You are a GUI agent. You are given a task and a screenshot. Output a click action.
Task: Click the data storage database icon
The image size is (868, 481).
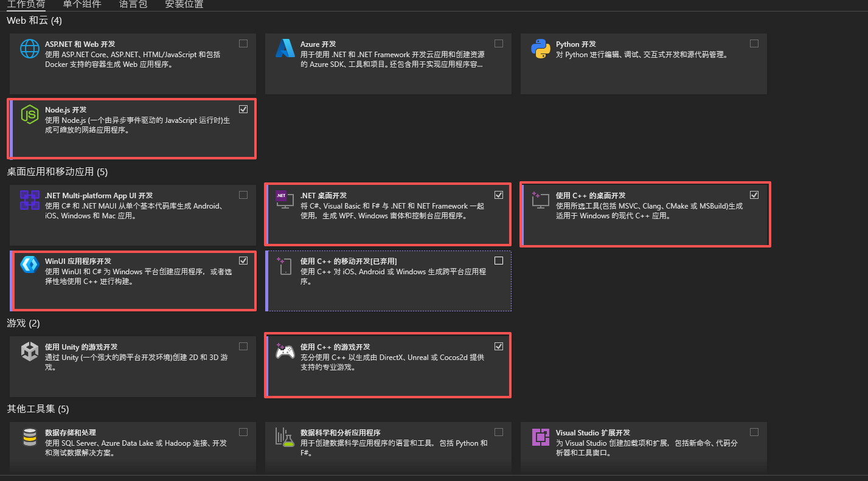30,437
